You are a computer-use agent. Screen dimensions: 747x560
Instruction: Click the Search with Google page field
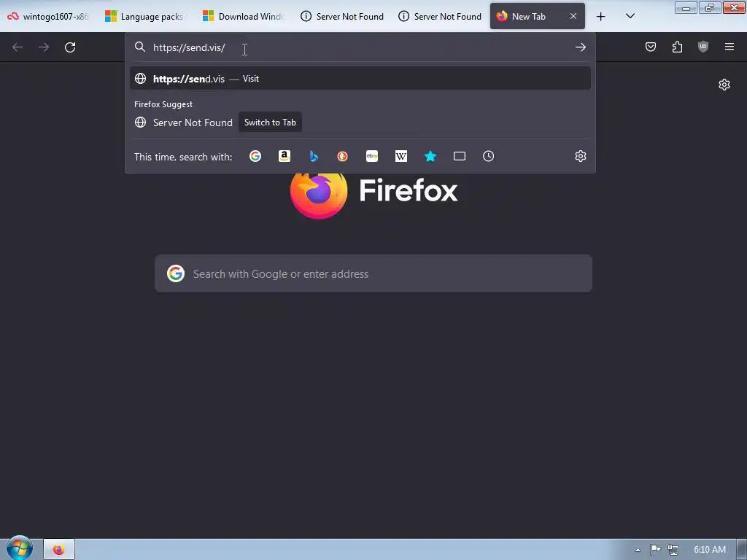[x=373, y=274]
